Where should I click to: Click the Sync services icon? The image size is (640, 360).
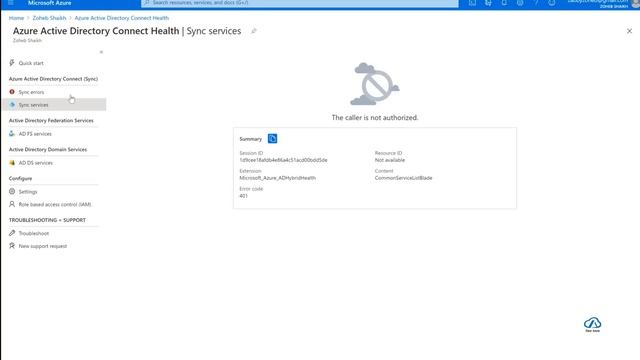[x=12, y=104]
